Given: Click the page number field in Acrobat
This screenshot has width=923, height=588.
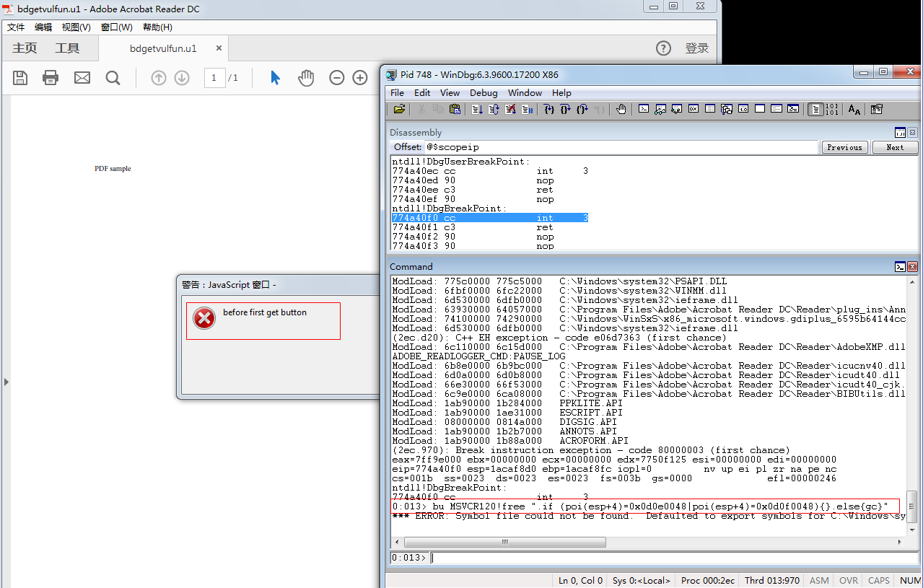Looking at the screenshot, I should (215, 78).
